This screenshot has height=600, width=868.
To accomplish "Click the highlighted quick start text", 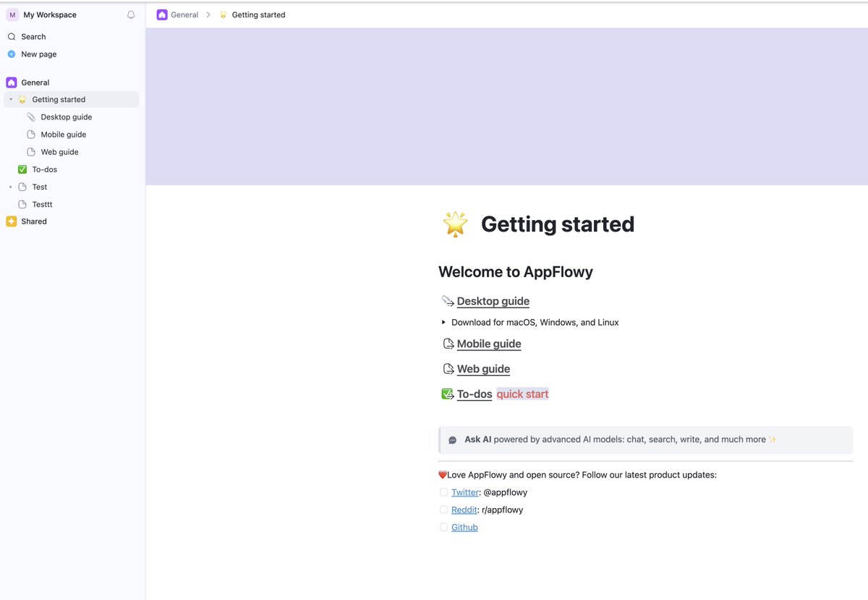I will coord(522,394).
